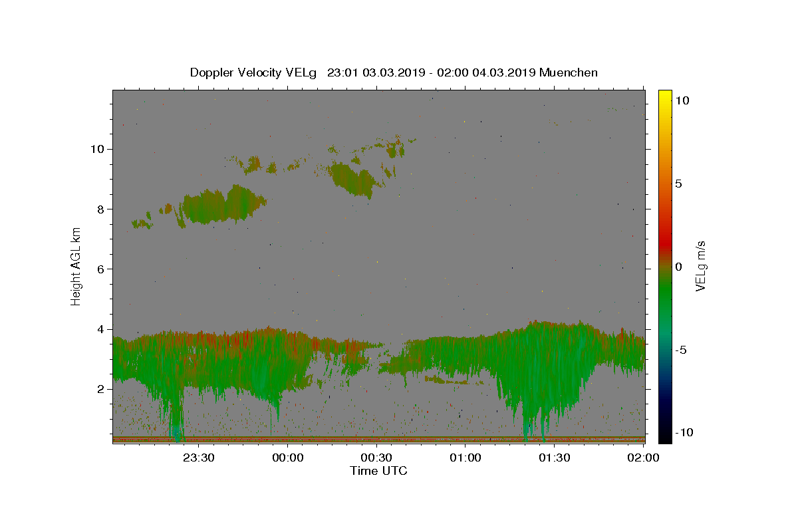Click the height axis label 10
Image resolution: width=798 pixels, height=532 pixels.
97,149
